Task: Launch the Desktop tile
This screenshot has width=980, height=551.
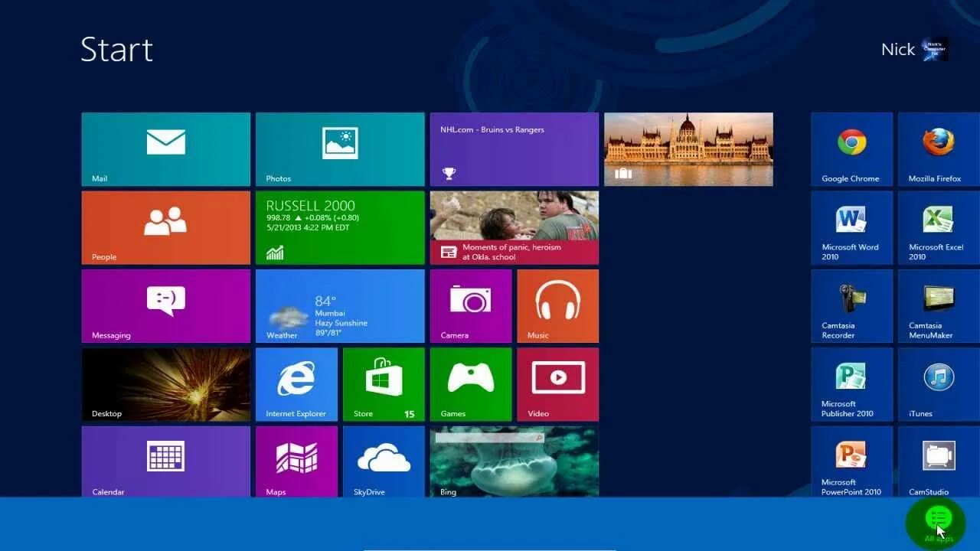Action: pyautogui.click(x=166, y=384)
